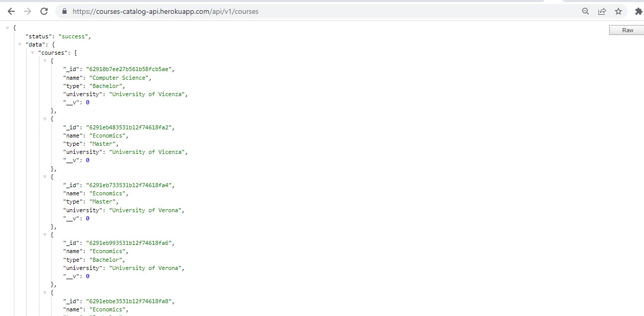Screen dimensions: 644x316
Task: Open the zoom magnifier icon
Action: coord(586,11)
